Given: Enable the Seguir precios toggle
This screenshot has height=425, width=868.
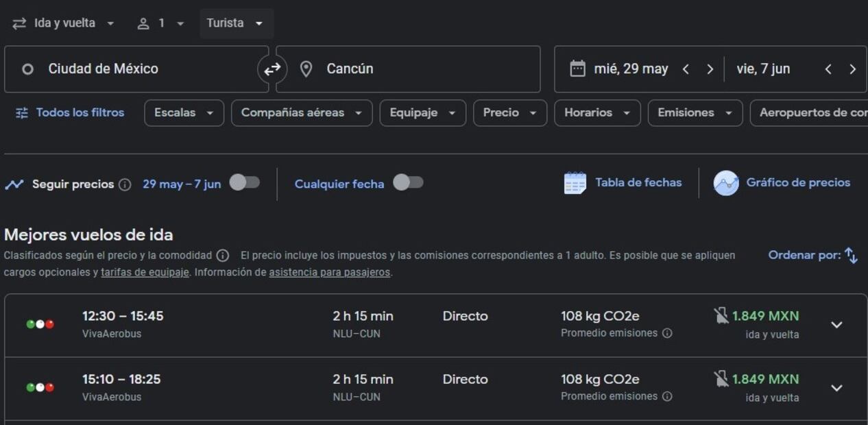Looking at the screenshot, I should [244, 182].
